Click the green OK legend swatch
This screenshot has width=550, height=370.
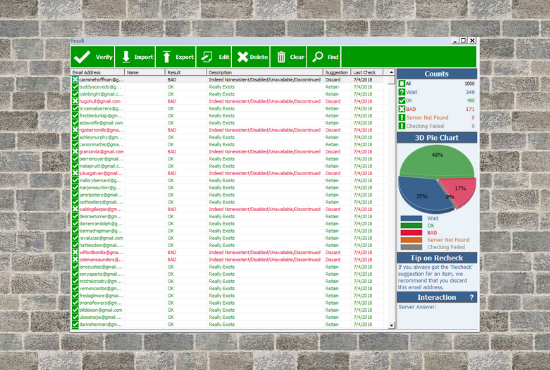coord(411,226)
